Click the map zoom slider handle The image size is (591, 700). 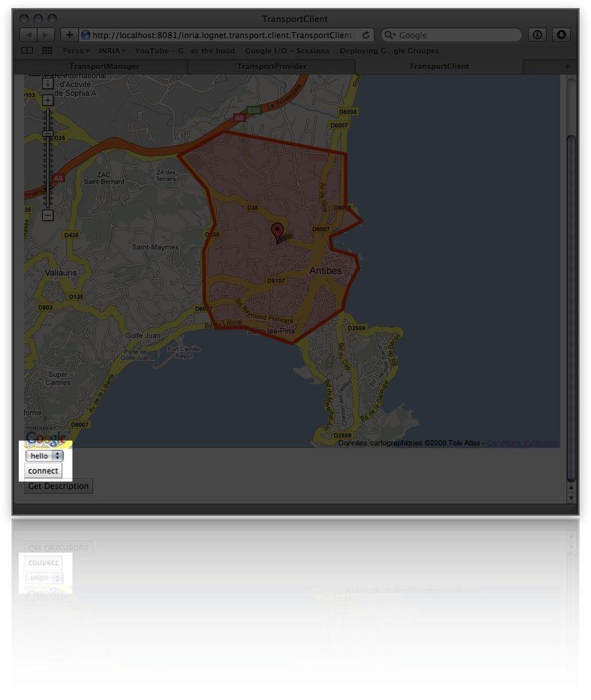[48, 133]
